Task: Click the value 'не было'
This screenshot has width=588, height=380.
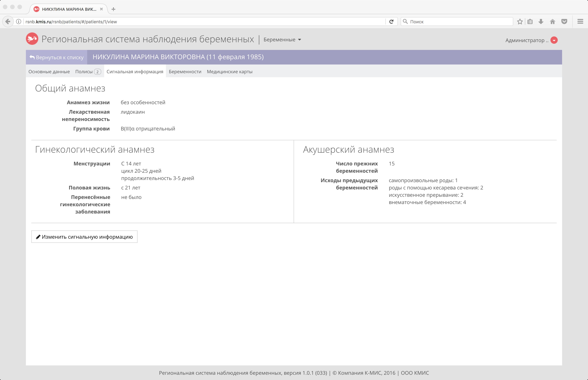Action: point(131,197)
